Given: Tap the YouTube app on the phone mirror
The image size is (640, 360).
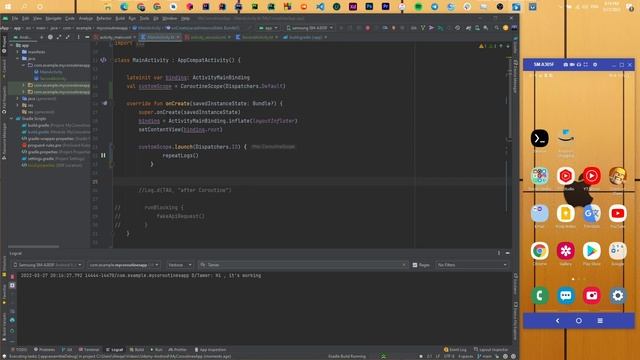Looking at the screenshot, I should point(618,213).
